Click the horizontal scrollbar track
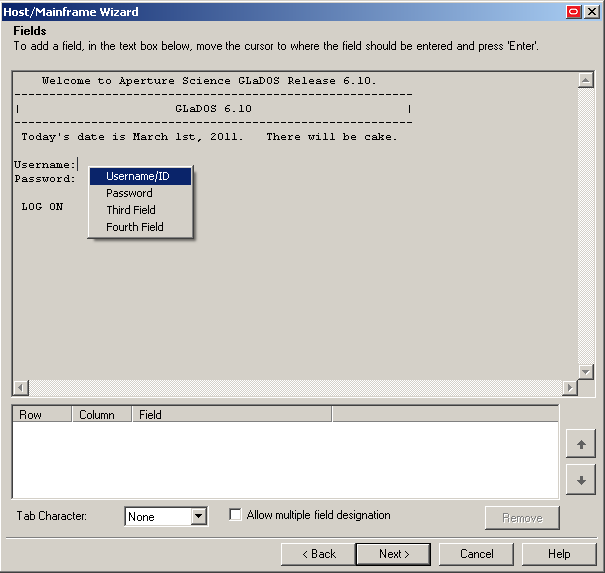 (x=296, y=387)
